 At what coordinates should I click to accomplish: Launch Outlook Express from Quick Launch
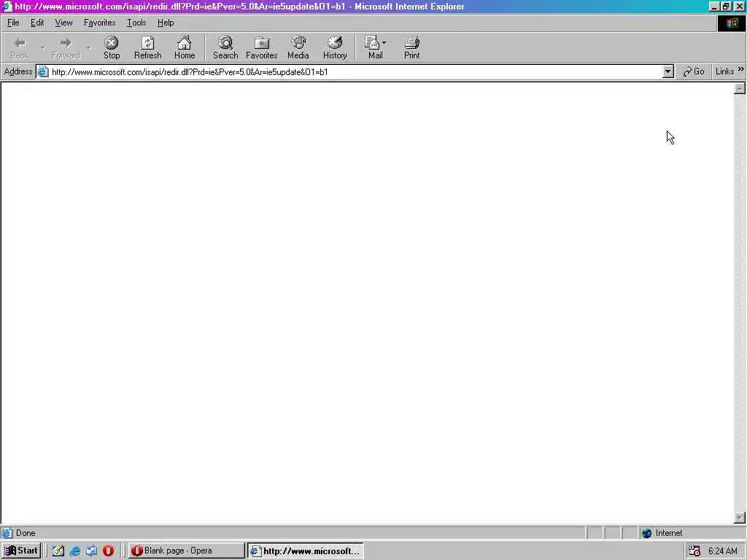(x=91, y=551)
